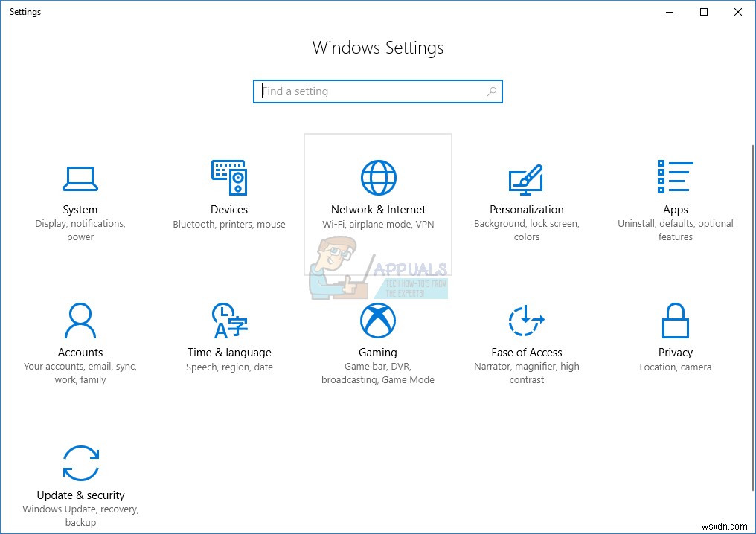The height and width of the screenshot is (534, 756).
Task: Click the Accounts title text
Action: (x=80, y=353)
